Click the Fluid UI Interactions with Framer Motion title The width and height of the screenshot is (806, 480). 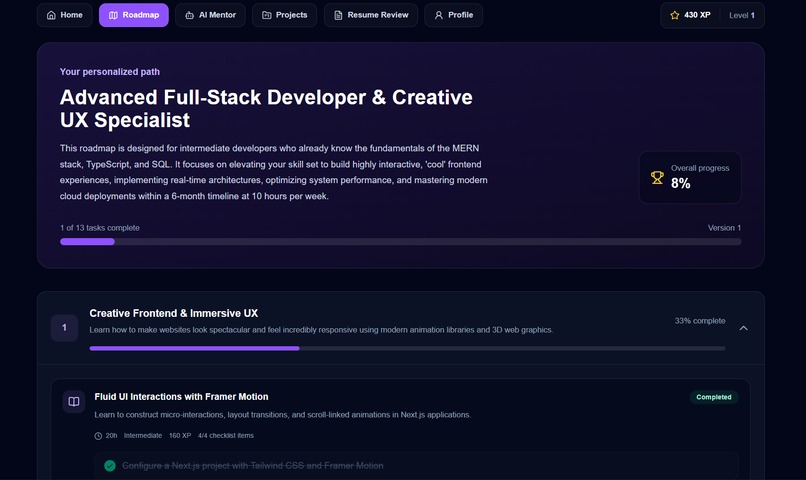click(181, 397)
